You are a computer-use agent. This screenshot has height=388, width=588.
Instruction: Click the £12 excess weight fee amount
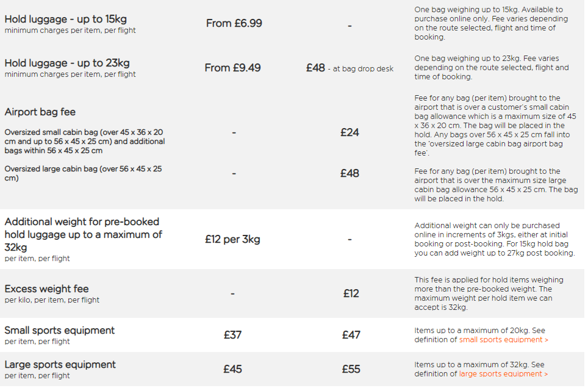[351, 293]
